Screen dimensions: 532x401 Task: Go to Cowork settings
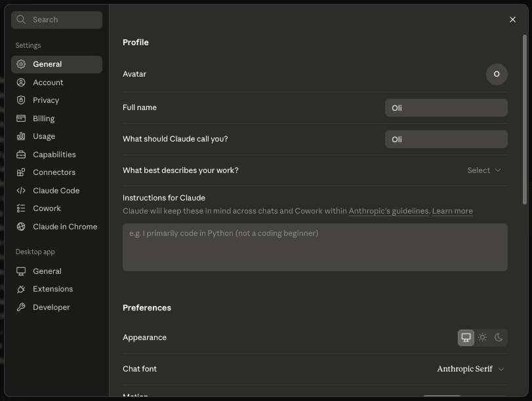[x=56, y=208]
